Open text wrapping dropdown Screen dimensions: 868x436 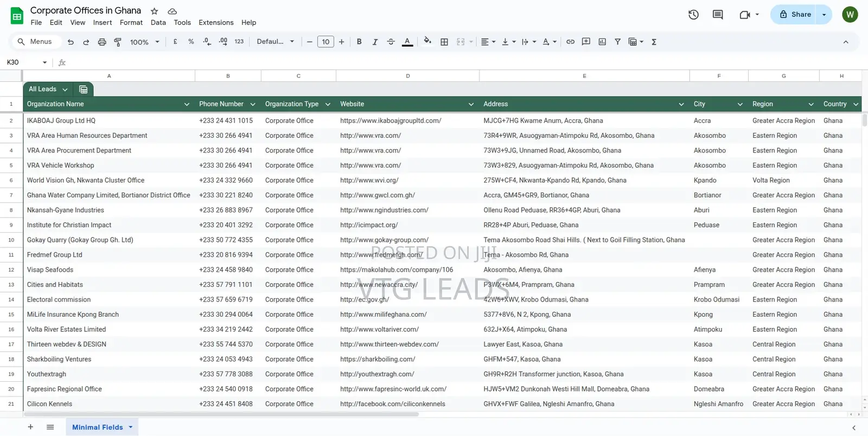pos(528,42)
